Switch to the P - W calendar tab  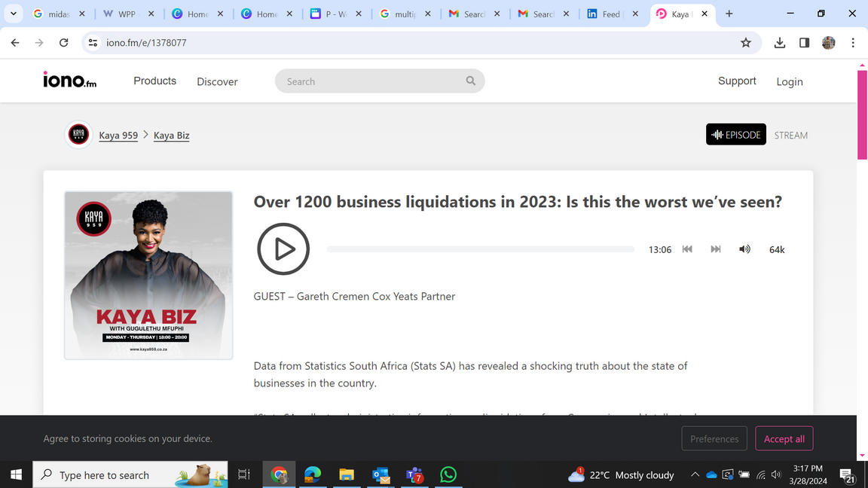[x=335, y=14]
